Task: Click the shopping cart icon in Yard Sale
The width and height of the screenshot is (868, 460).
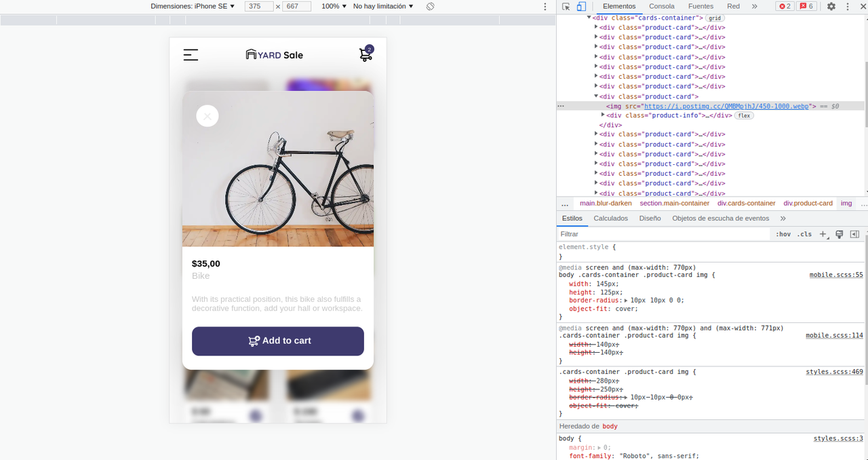Action: pos(365,55)
